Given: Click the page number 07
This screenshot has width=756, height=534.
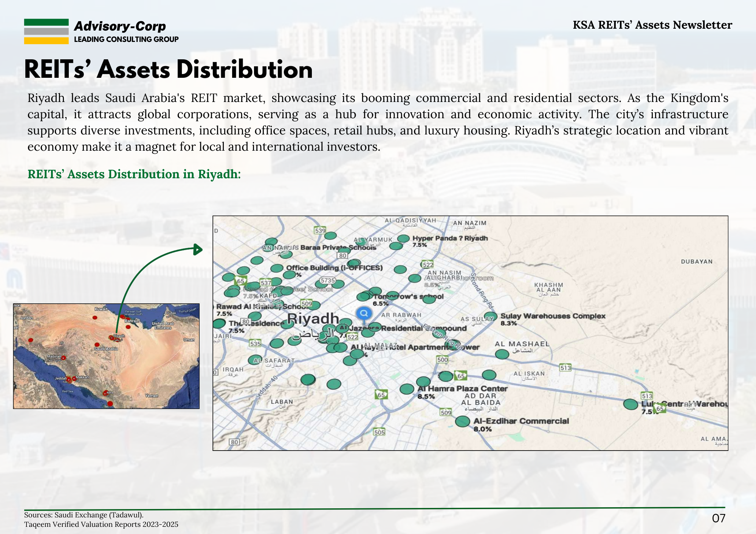Looking at the screenshot, I should (718, 518).
